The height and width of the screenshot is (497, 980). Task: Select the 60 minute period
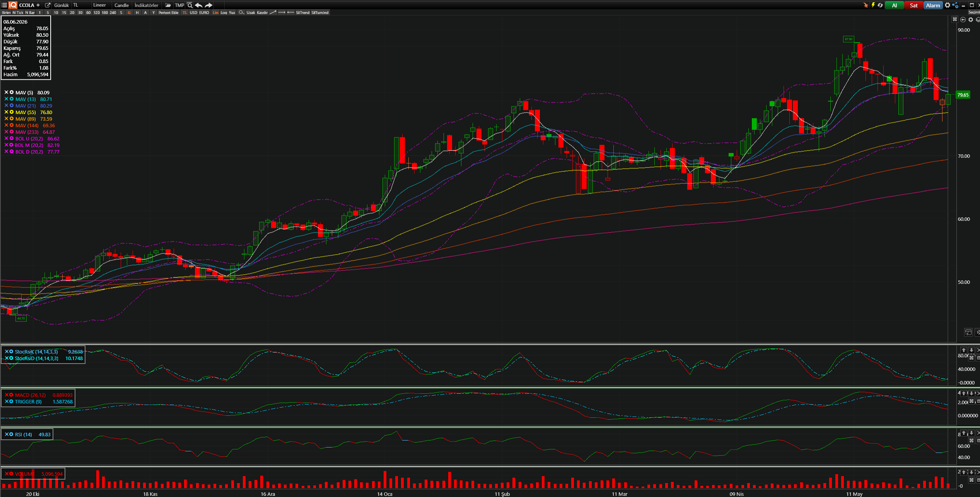click(x=88, y=12)
